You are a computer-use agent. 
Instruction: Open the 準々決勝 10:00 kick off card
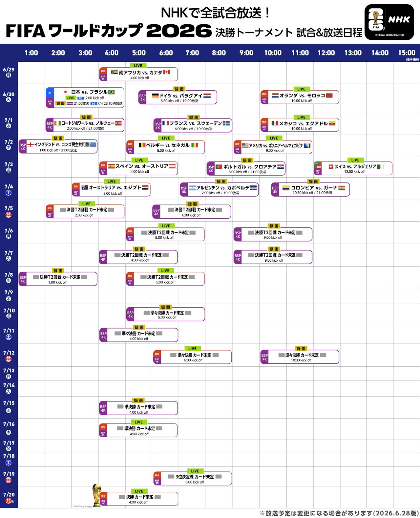pyautogui.click(x=300, y=357)
